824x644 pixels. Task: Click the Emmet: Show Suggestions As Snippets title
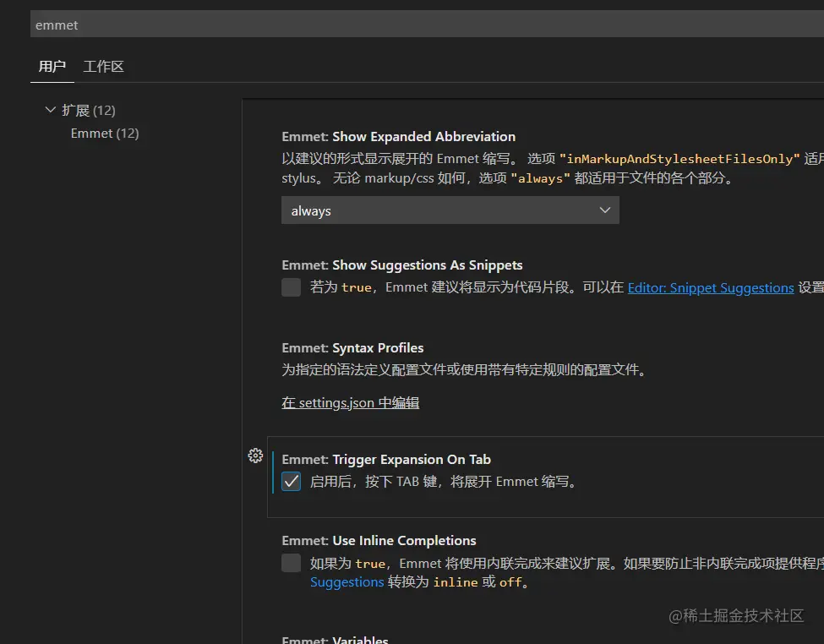402,265
